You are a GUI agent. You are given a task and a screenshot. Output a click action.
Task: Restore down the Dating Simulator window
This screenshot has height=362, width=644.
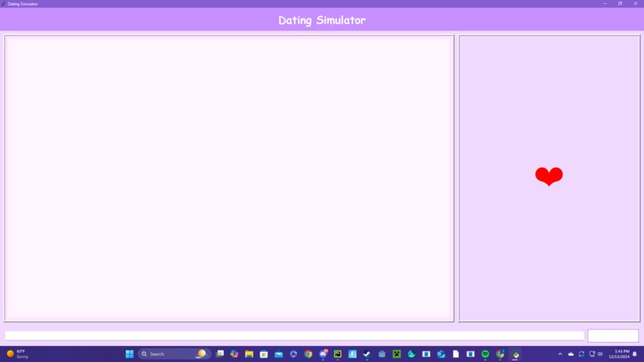(620, 3)
